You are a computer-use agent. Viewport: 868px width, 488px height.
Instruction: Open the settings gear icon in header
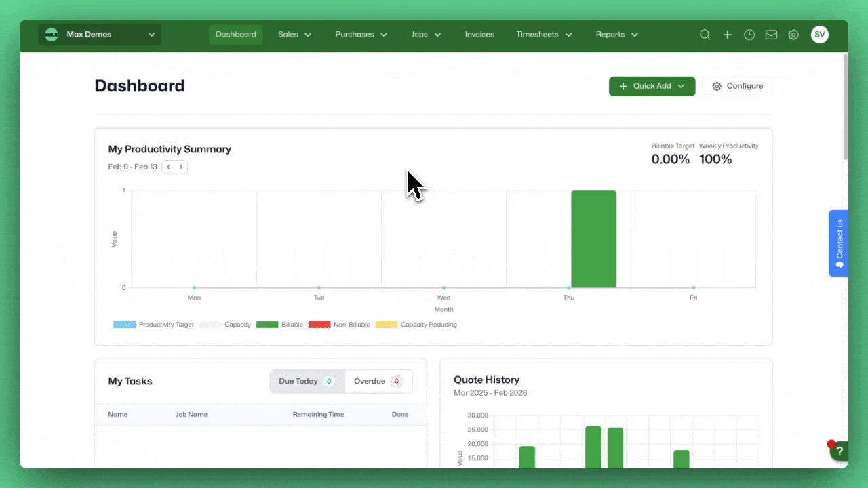[x=793, y=35]
